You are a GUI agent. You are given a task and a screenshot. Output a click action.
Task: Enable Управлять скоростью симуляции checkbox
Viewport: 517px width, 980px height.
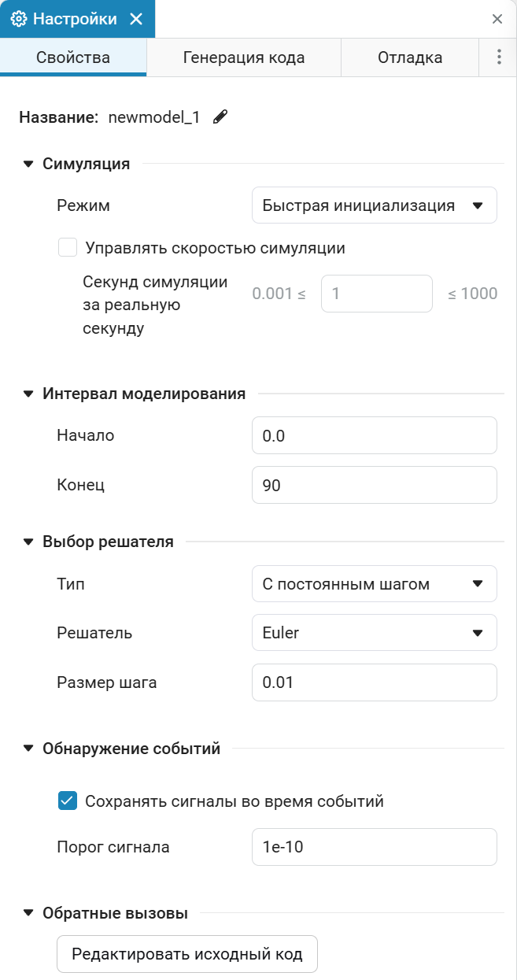68,248
